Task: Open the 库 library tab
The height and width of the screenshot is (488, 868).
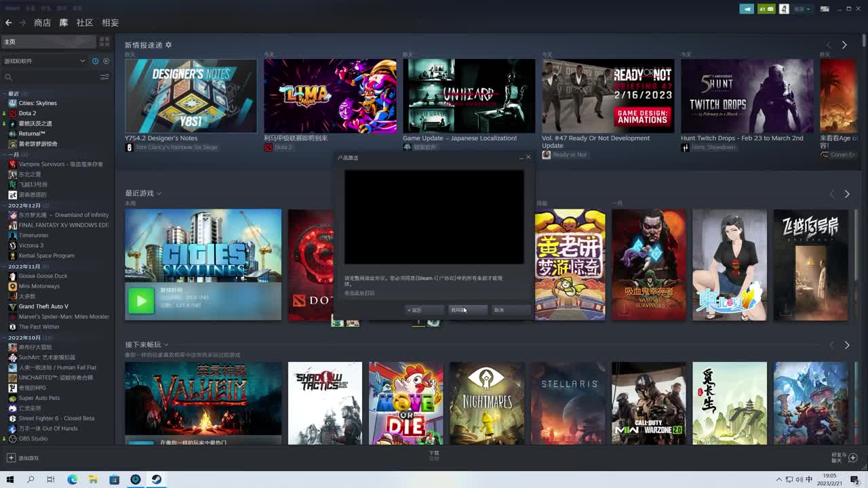Action: 64,22
